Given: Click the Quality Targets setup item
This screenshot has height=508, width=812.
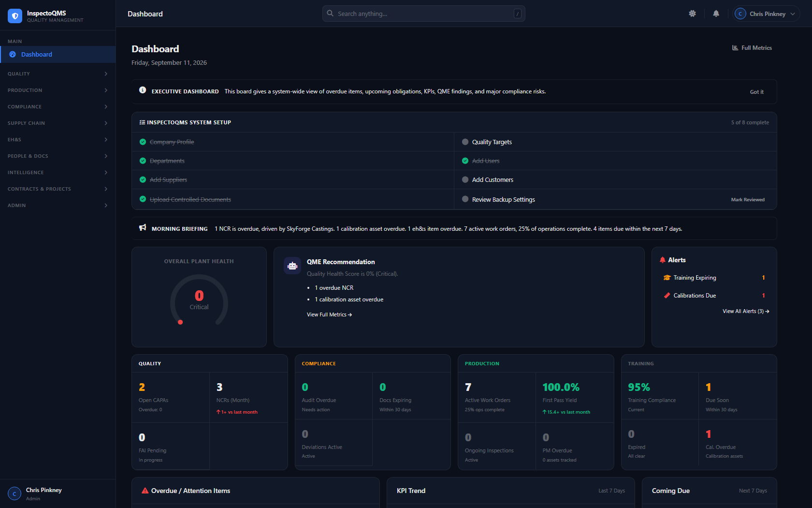Looking at the screenshot, I should pyautogui.click(x=615, y=142).
